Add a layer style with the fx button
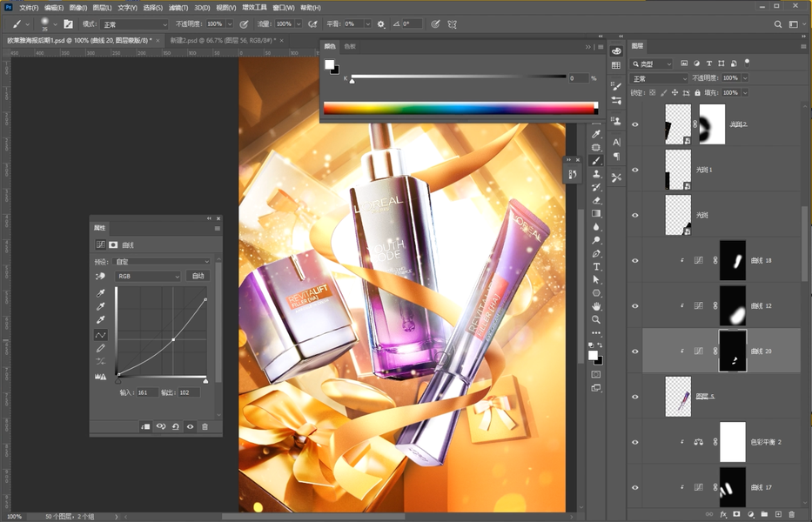The image size is (812, 522). pyautogui.click(x=723, y=514)
